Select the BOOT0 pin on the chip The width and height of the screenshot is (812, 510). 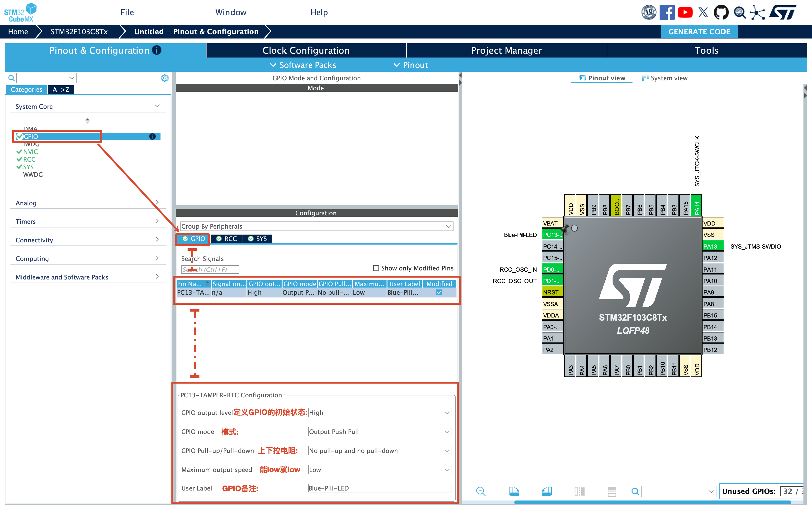click(616, 205)
